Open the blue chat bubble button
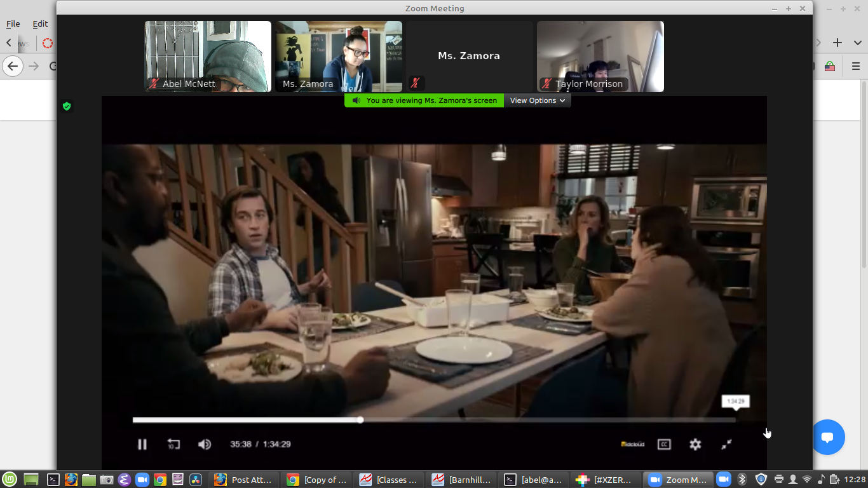 (x=827, y=437)
